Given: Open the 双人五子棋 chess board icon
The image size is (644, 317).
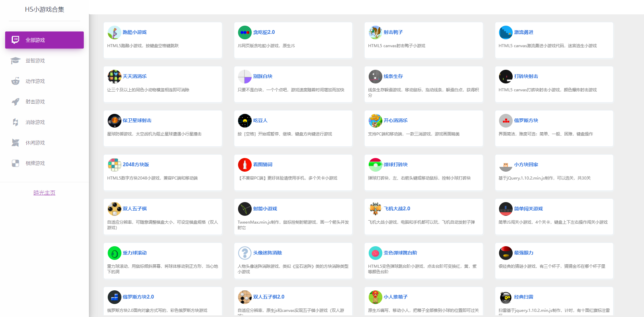Looking at the screenshot, I should pyautogui.click(x=114, y=209).
